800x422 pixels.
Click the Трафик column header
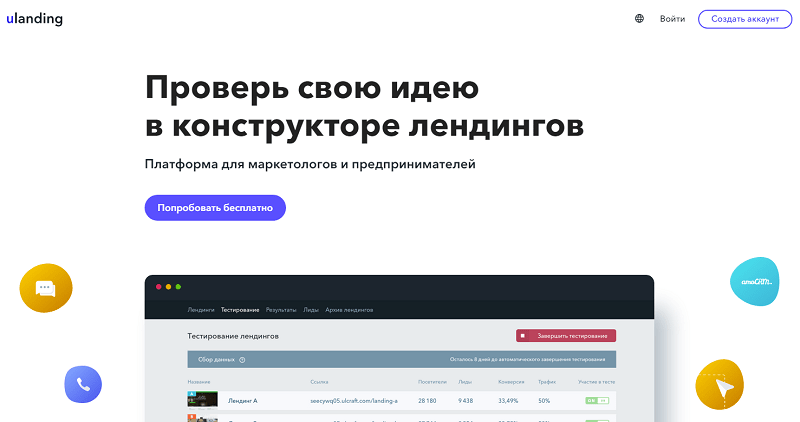click(x=547, y=382)
